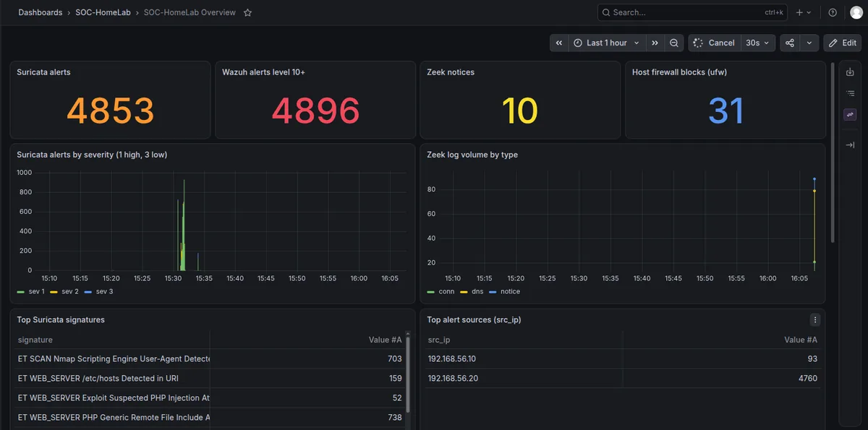Click SOC-HomeLab Overview breadcrumb

click(x=190, y=12)
